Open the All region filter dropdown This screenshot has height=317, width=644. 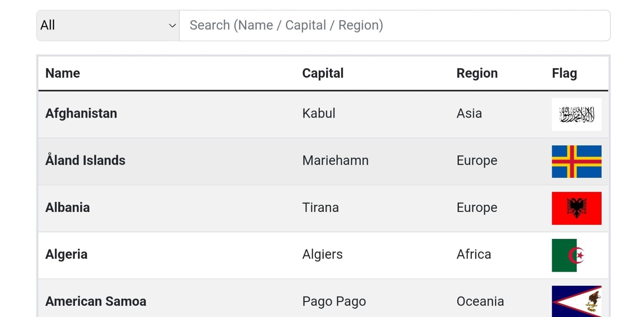click(108, 25)
